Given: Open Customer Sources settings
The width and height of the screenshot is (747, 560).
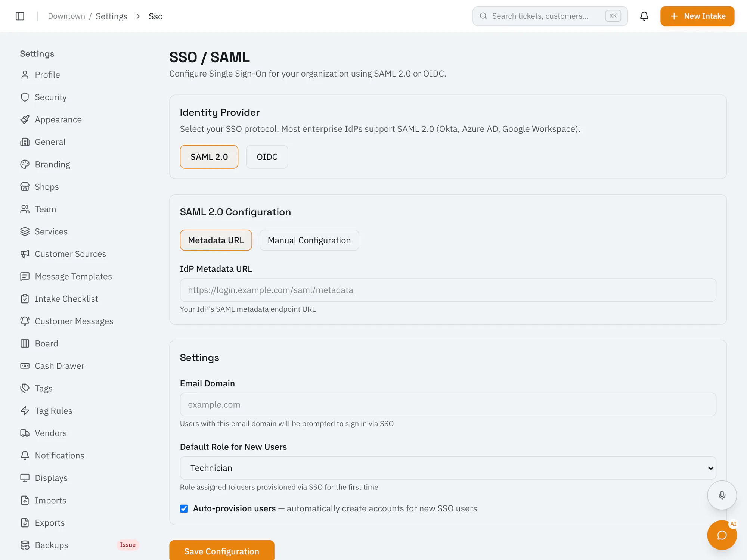Looking at the screenshot, I should tap(80, 254).
